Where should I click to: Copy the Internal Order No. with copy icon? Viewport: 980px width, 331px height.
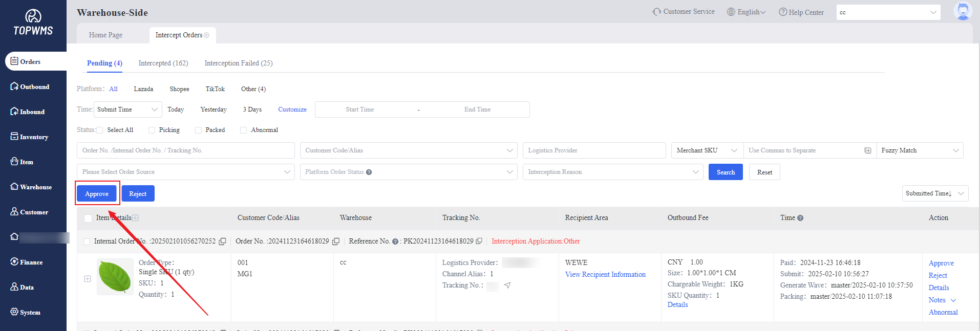[x=222, y=241]
